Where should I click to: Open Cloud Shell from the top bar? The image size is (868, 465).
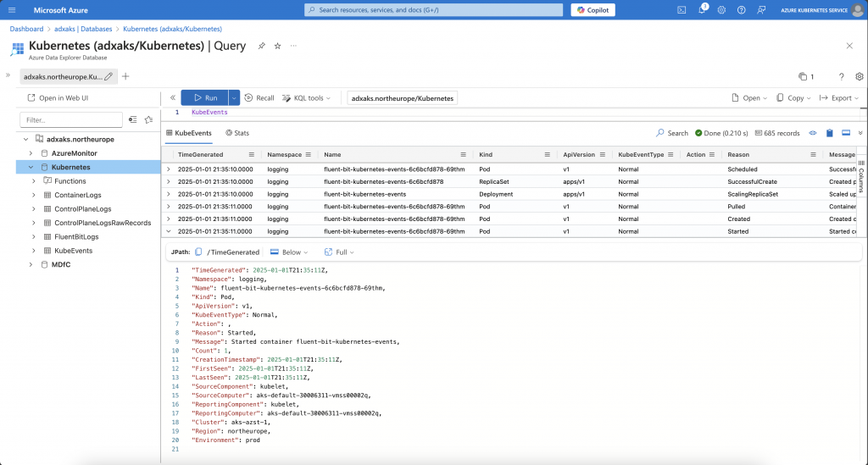pos(682,10)
